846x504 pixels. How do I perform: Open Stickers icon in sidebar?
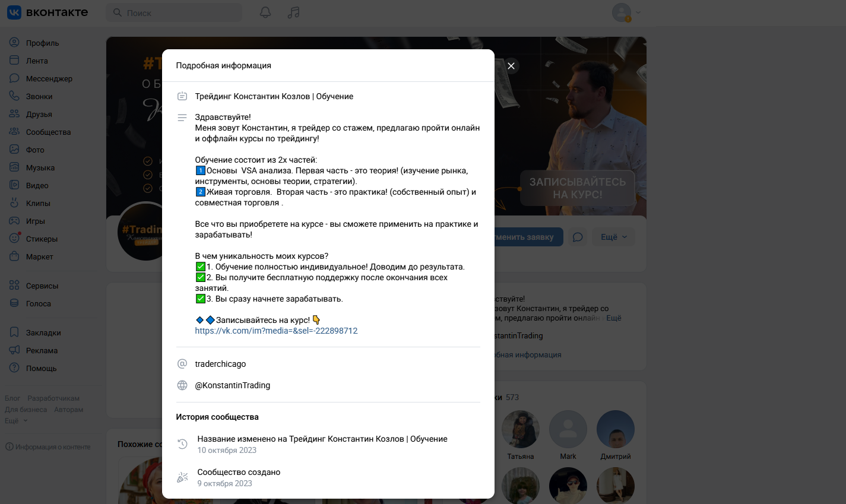pos(14,238)
